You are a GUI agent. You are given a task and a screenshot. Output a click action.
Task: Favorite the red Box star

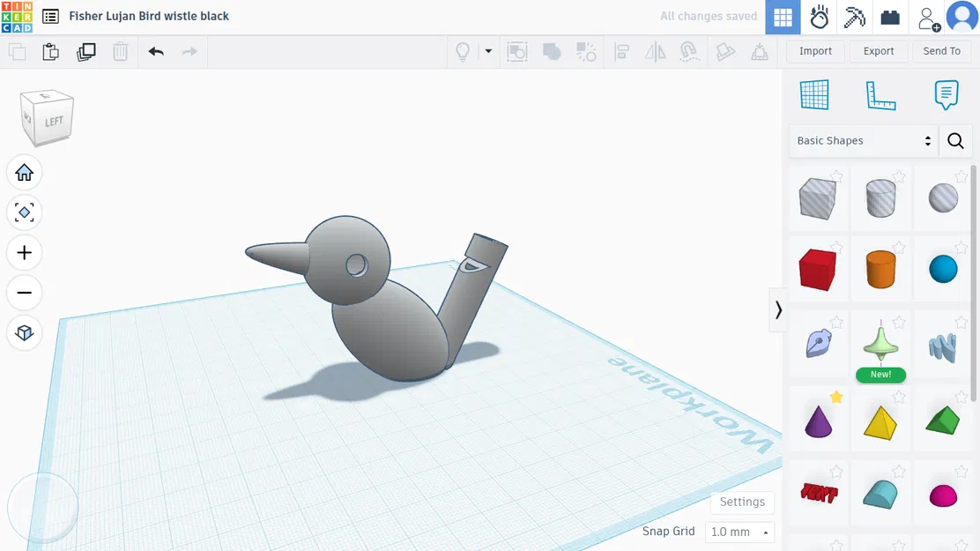click(x=836, y=248)
